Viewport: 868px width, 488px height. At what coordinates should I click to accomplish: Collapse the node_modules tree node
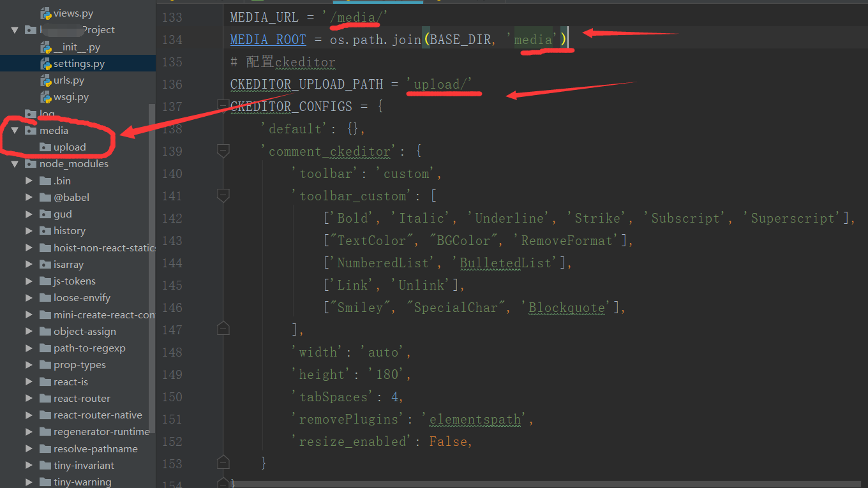(15, 163)
